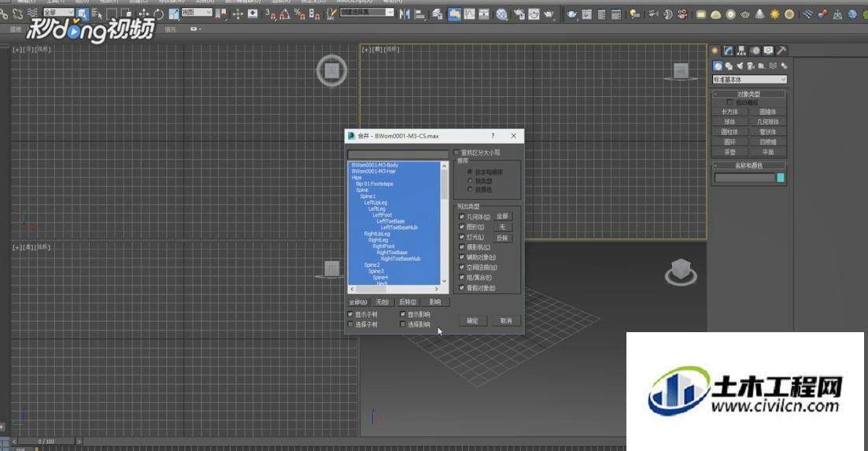Screen dimensions: 868x451
Task: Click the 反转(I) button below the list
Action: point(408,302)
